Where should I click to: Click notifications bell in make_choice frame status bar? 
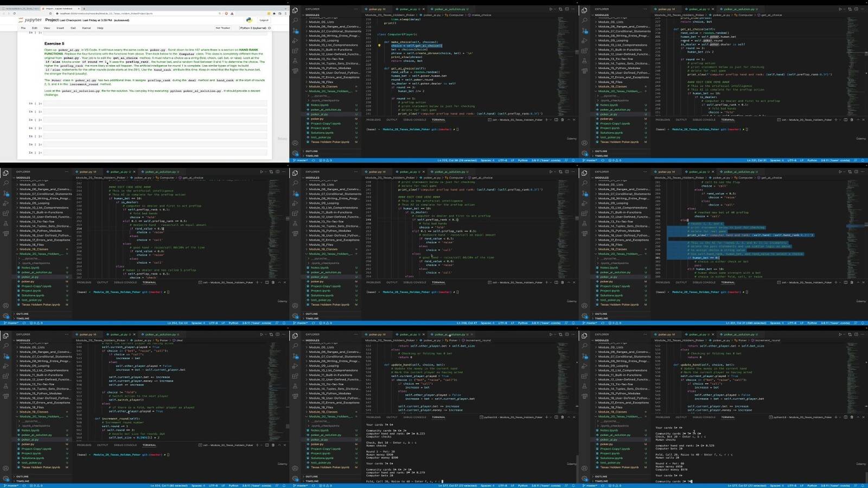(x=573, y=160)
